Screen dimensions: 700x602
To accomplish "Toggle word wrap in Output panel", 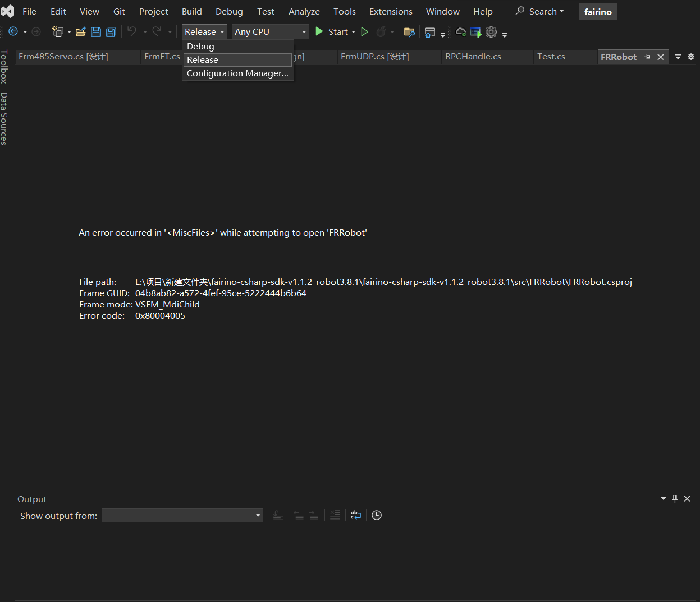I will tap(356, 515).
